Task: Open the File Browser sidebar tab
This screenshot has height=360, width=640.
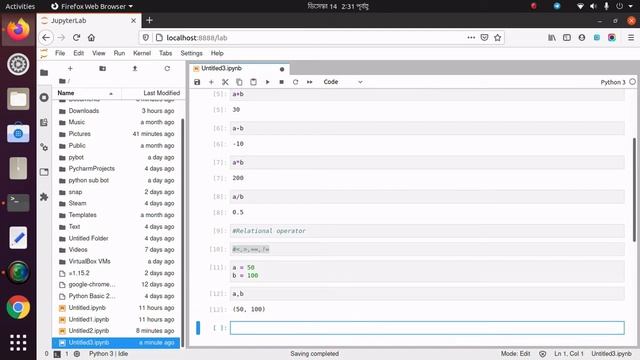Action: coord(44,73)
